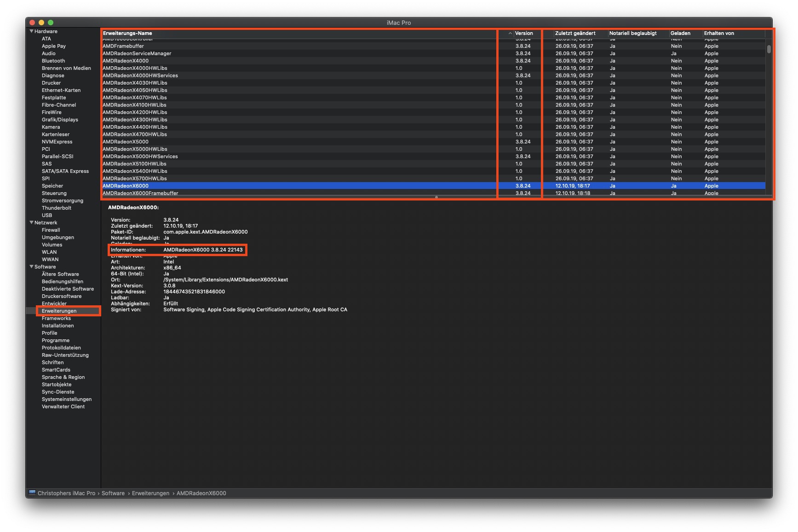Screen dimensions: 798x532
Task: Select Installationen in the sidebar
Action: coord(58,326)
